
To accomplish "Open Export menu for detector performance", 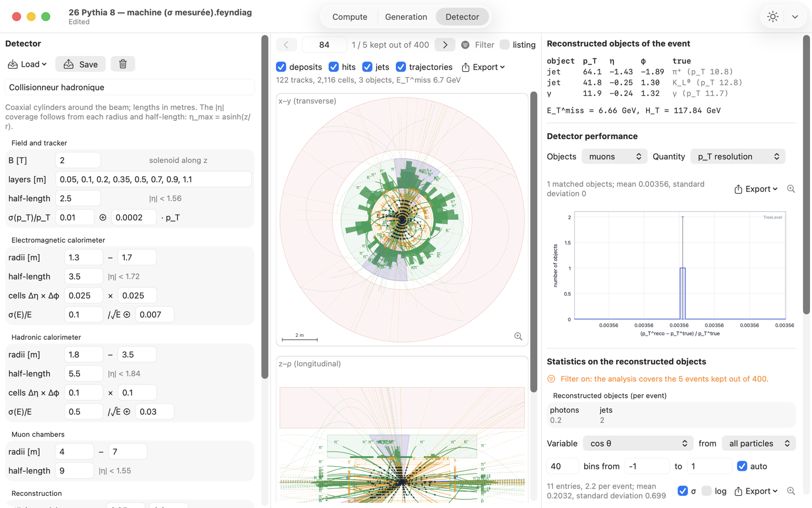I will point(756,189).
